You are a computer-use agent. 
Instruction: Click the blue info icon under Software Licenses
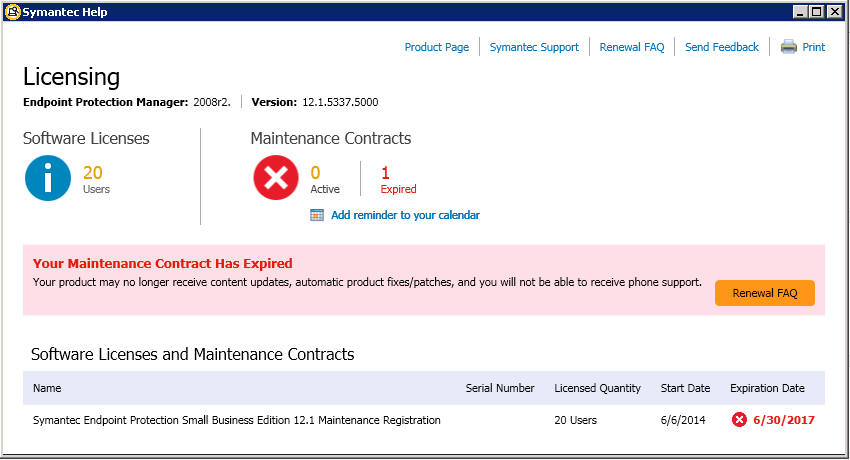48,178
